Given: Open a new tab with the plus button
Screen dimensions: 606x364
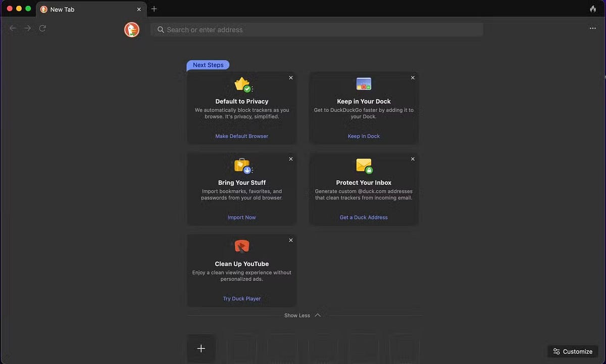Looking at the screenshot, I should tap(154, 9).
